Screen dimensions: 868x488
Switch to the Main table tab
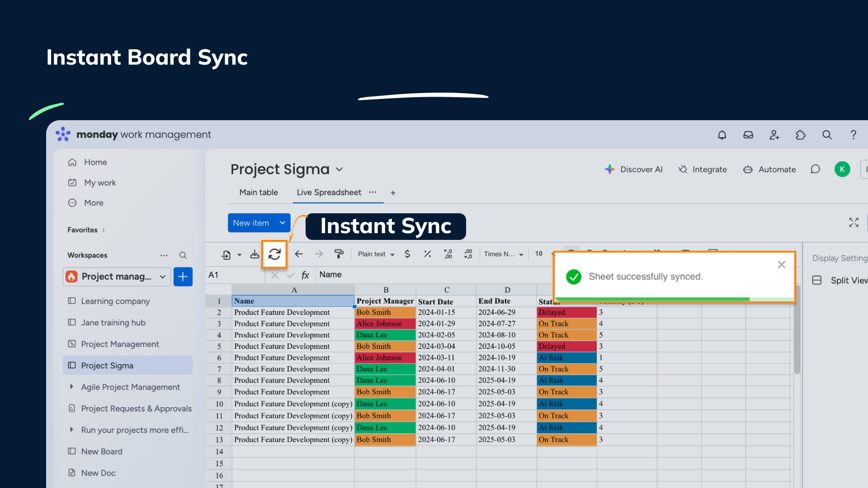[x=259, y=192]
